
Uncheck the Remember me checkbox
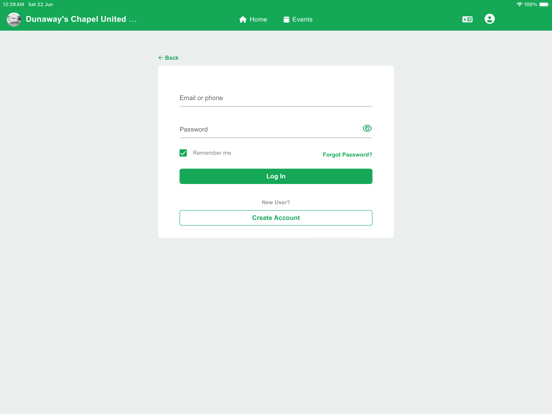click(x=183, y=153)
